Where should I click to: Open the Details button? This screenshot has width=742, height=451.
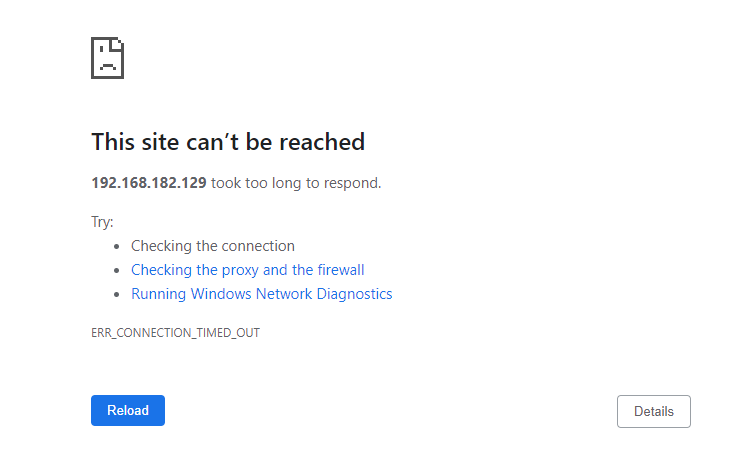click(654, 411)
